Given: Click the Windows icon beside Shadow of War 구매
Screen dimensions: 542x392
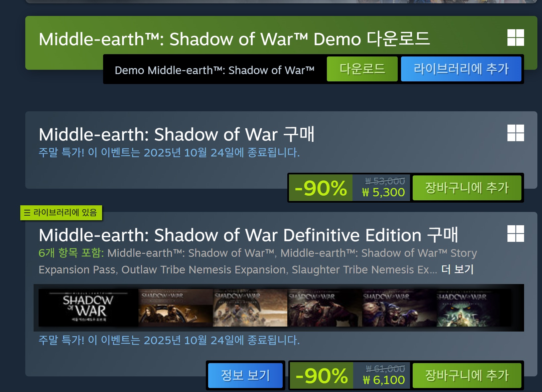Looking at the screenshot, I should click(x=516, y=133).
